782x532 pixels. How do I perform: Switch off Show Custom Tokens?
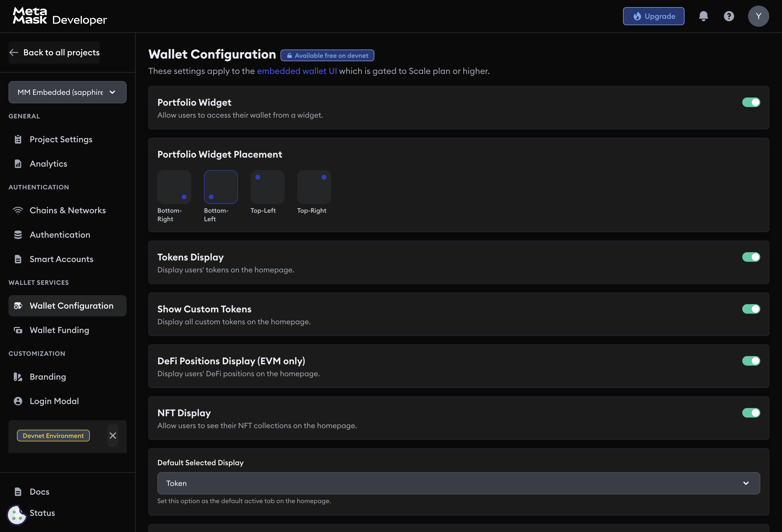coord(751,309)
